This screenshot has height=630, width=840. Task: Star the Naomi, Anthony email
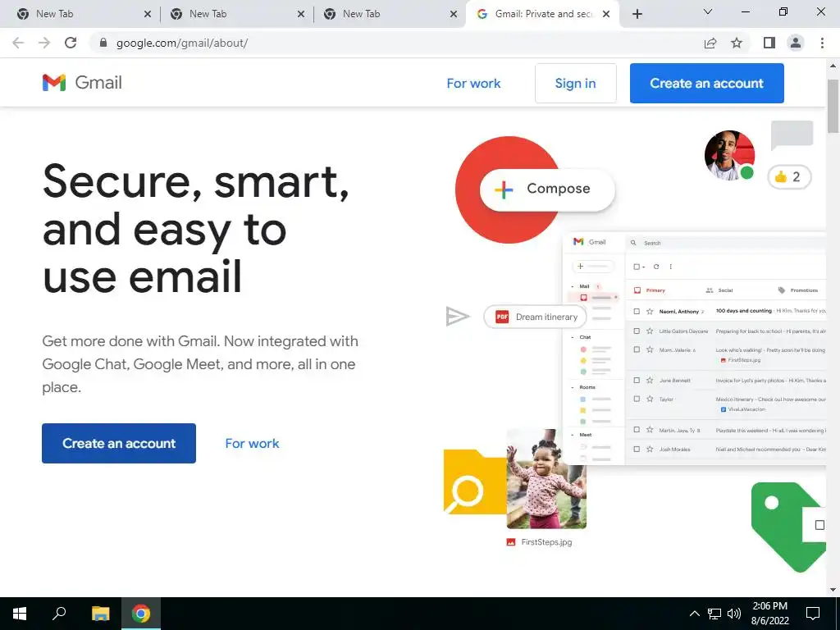click(x=650, y=311)
